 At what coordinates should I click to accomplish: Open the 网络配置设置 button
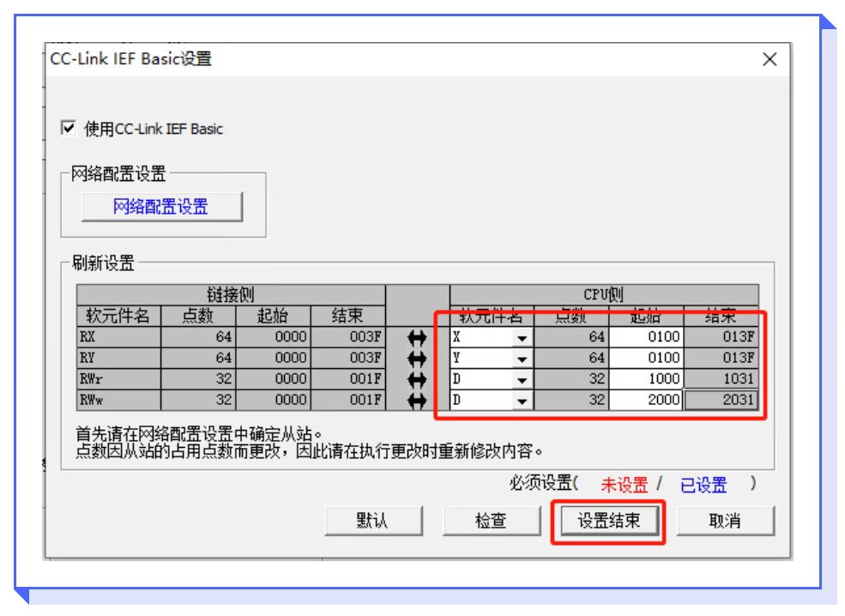(161, 207)
